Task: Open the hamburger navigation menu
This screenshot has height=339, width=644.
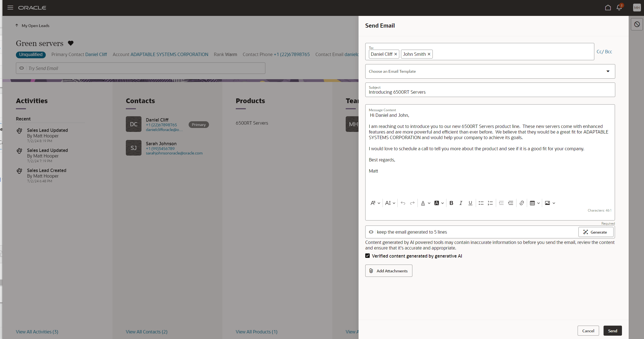Action: [10, 8]
